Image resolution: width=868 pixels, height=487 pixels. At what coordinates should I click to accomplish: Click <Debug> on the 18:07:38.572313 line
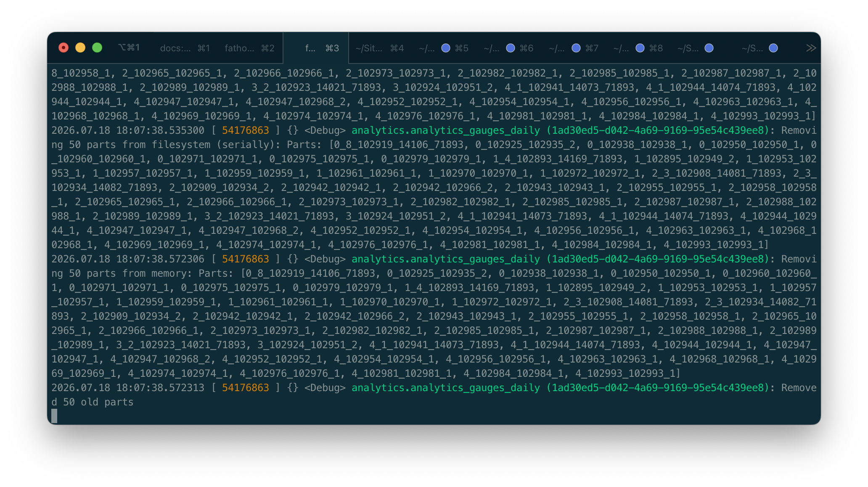(x=325, y=388)
